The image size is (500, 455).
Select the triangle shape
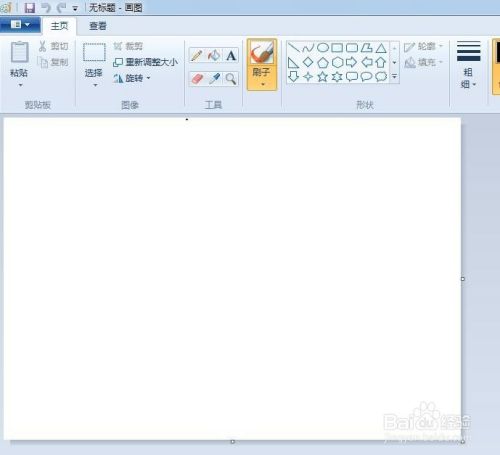[x=381, y=48]
